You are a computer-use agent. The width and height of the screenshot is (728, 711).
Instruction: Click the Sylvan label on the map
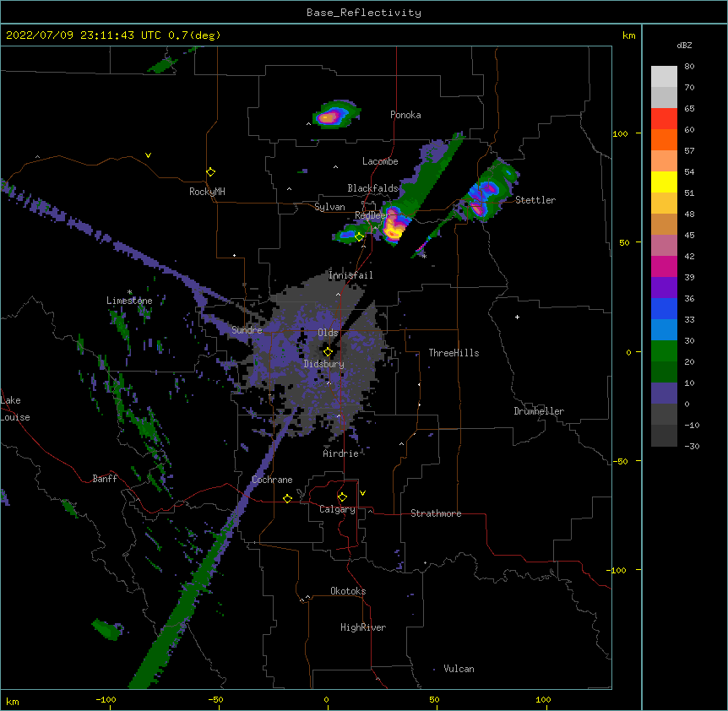329,207
